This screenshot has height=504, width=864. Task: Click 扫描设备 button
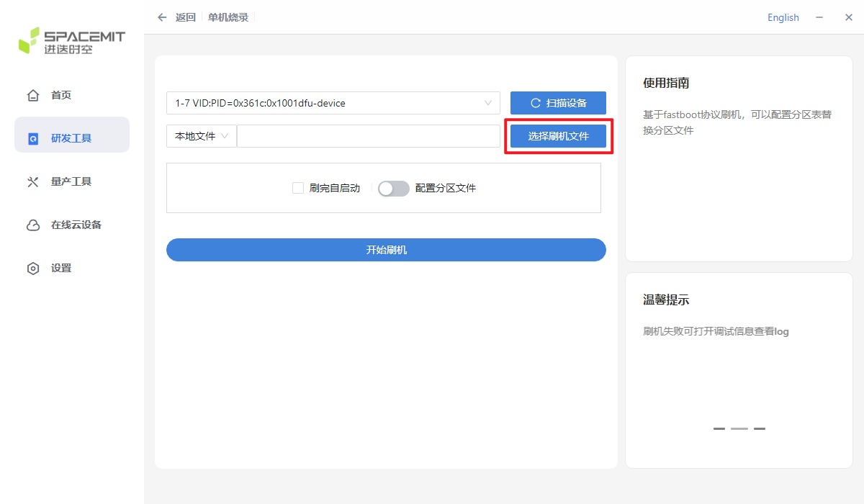point(558,103)
